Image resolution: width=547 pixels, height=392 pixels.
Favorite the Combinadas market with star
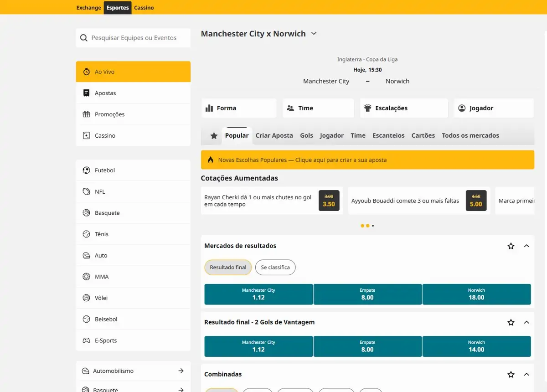point(511,375)
